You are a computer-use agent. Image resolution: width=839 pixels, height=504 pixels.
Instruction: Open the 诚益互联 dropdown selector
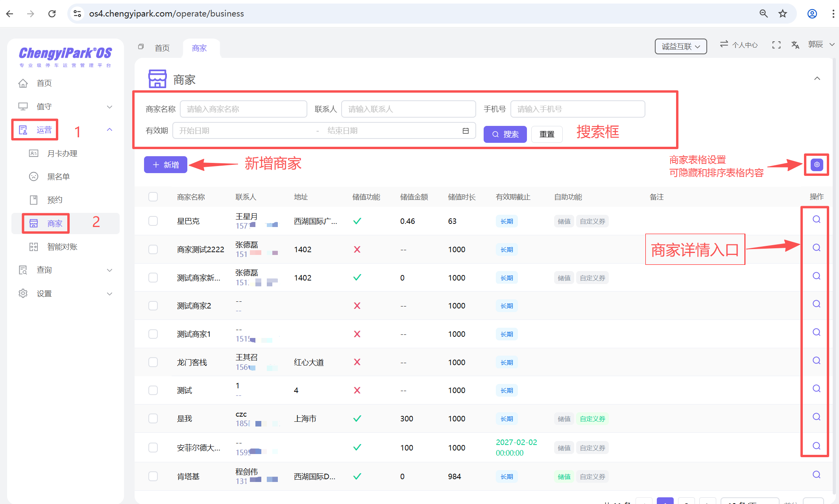[x=680, y=46]
